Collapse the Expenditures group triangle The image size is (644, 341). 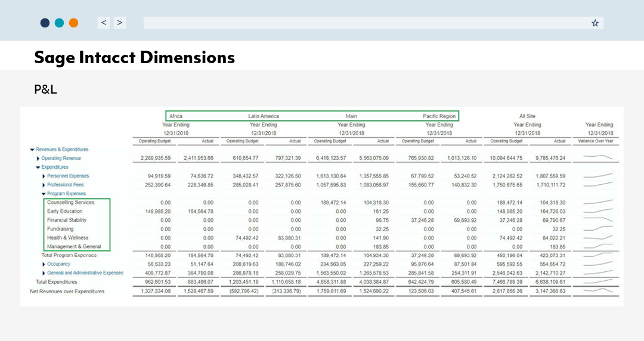coord(38,167)
